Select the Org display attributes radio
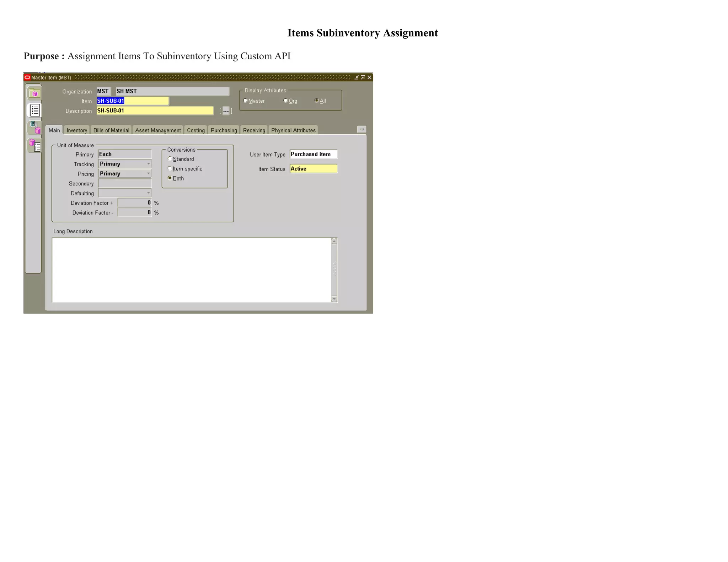Viewport: 728px width, 562px height. pos(285,101)
